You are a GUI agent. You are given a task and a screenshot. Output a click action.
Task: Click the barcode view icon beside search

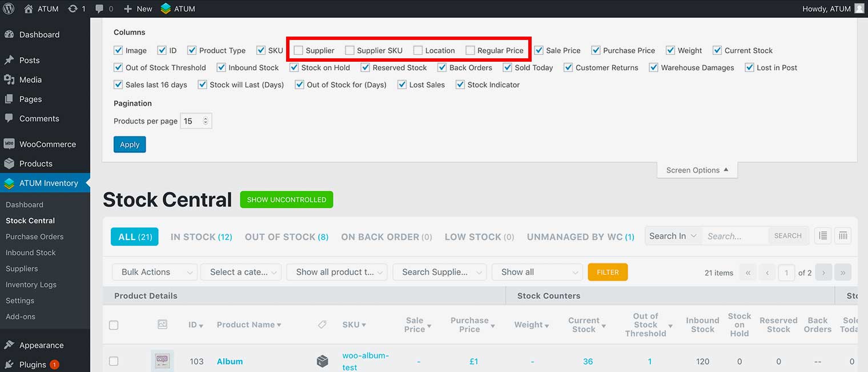[843, 236]
